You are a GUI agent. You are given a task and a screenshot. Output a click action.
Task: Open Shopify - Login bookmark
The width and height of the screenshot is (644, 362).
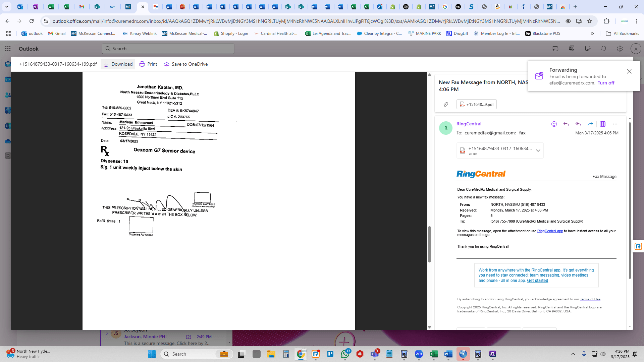231,34
